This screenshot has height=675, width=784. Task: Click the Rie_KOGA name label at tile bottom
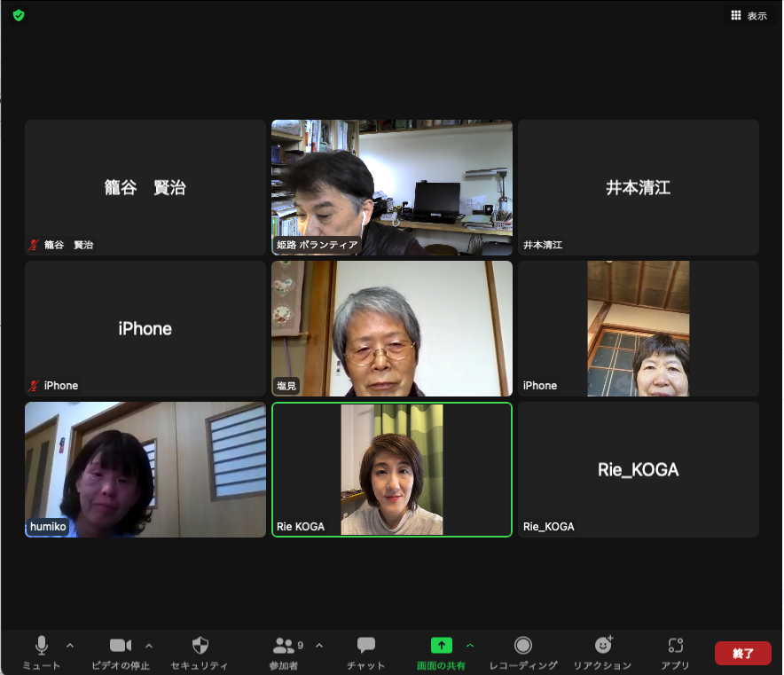[548, 527]
